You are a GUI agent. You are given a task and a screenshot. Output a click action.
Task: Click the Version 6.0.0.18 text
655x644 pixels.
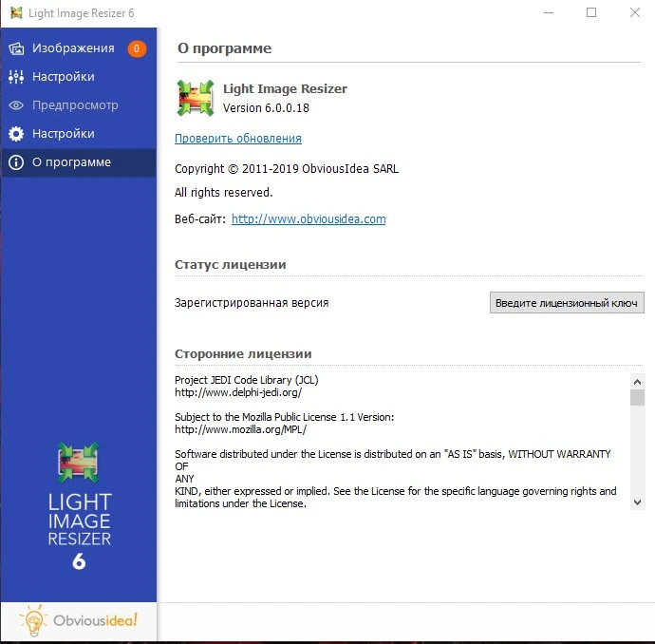coord(266,108)
